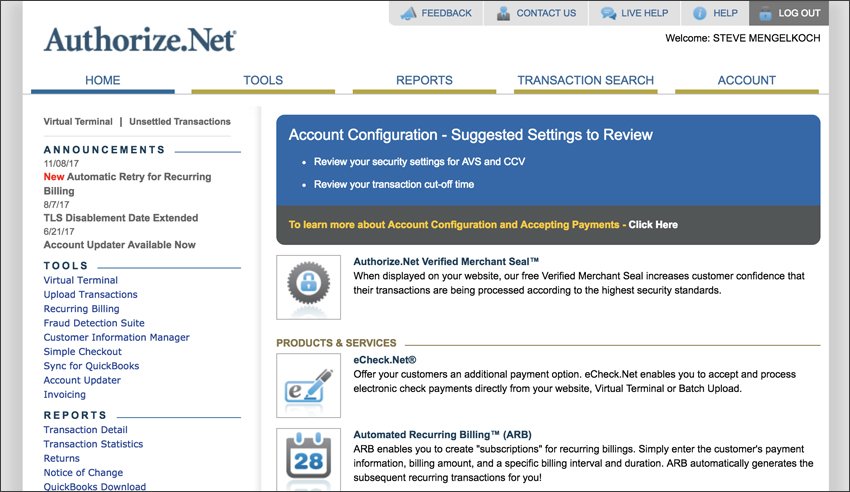Open Unsettled Transactions link

pyautogui.click(x=179, y=121)
